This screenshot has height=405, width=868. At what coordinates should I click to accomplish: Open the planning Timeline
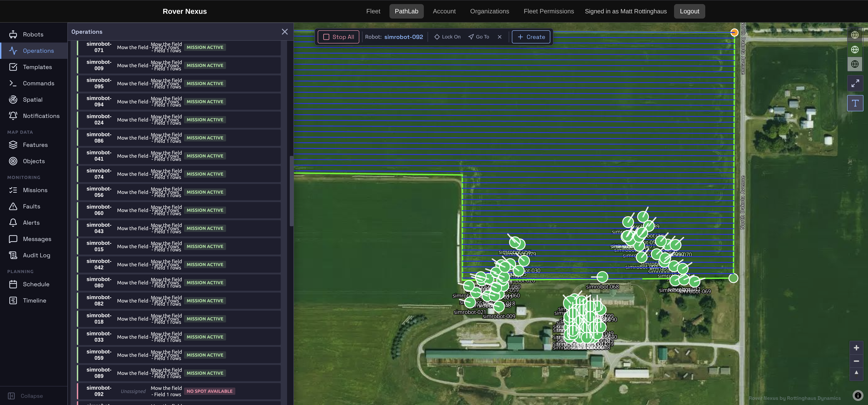pyautogui.click(x=34, y=300)
